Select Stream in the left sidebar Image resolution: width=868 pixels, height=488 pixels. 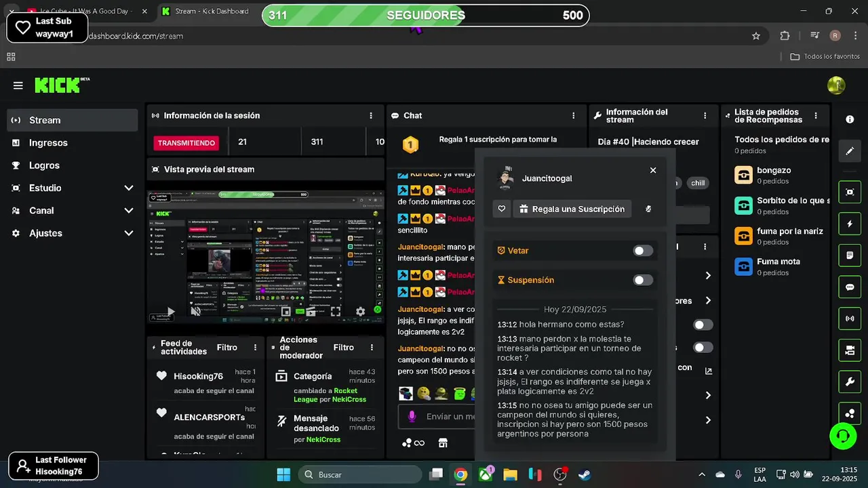pyautogui.click(x=72, y=120)
